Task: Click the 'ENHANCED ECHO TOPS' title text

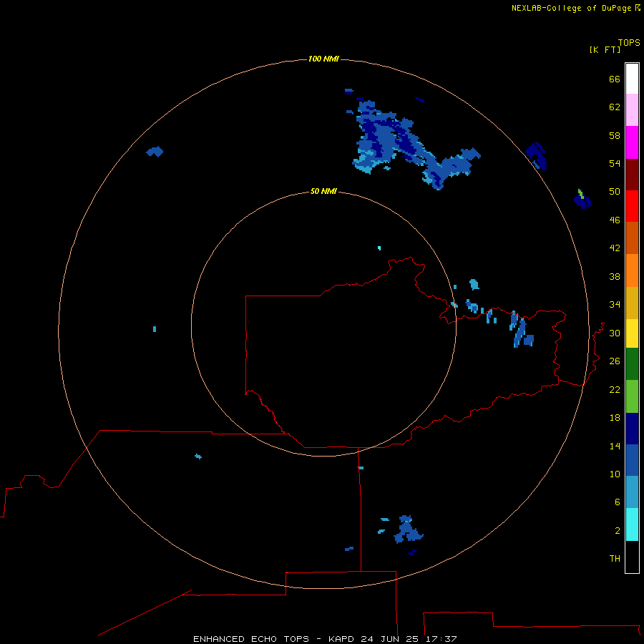Action: click(251, 639)
